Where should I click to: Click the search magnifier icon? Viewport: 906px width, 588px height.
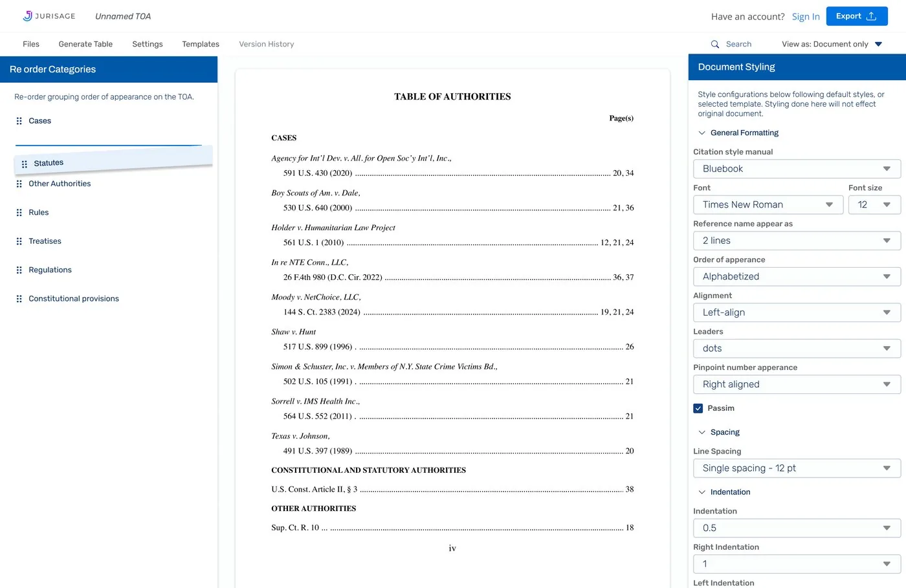[715, 44]
